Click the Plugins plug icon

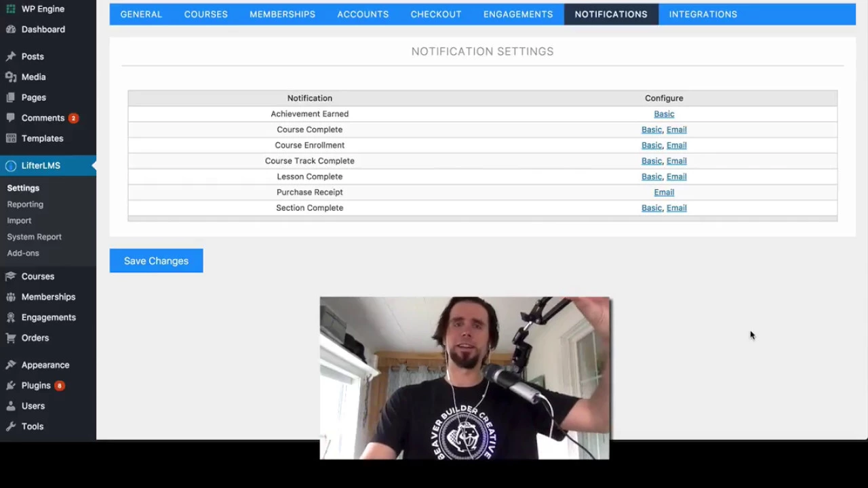coord(11,385)
